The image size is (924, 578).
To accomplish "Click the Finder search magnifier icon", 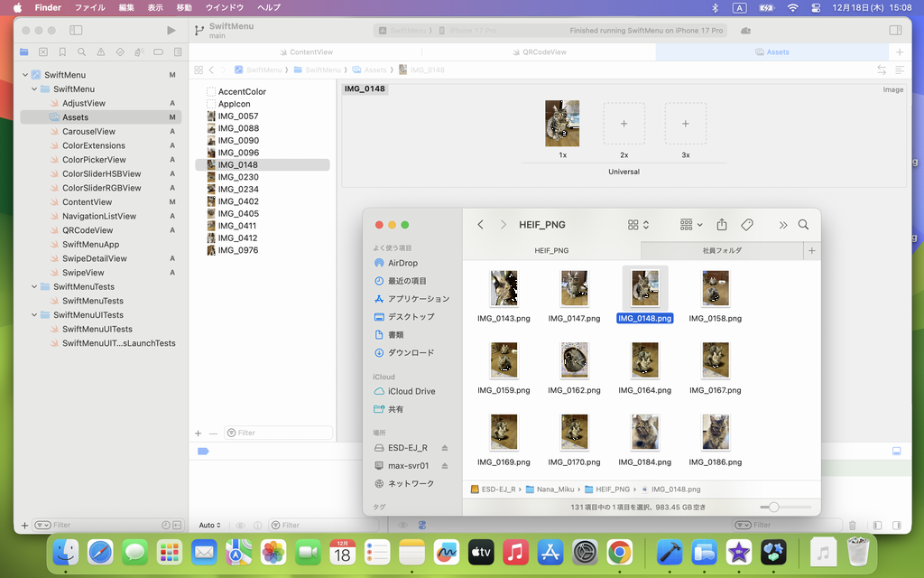I will (x=803, y=225).
